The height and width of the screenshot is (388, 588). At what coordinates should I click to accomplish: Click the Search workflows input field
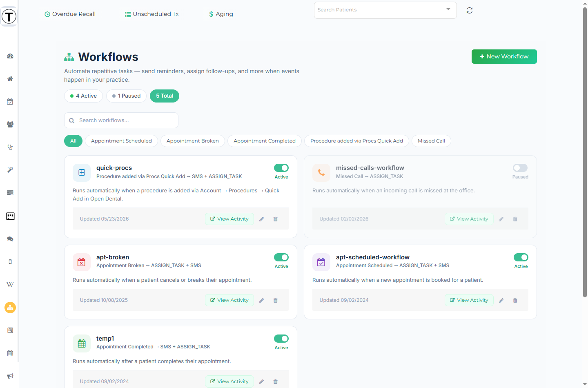click(x=121, y=120)
